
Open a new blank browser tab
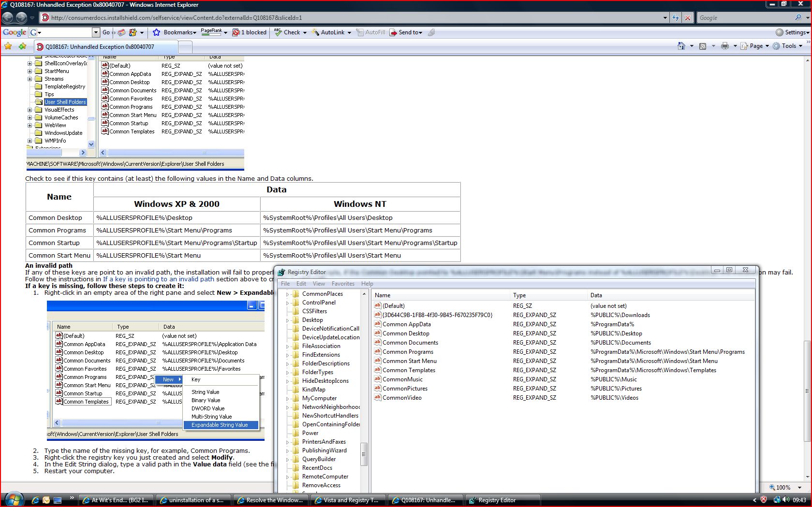click(185, 47)
